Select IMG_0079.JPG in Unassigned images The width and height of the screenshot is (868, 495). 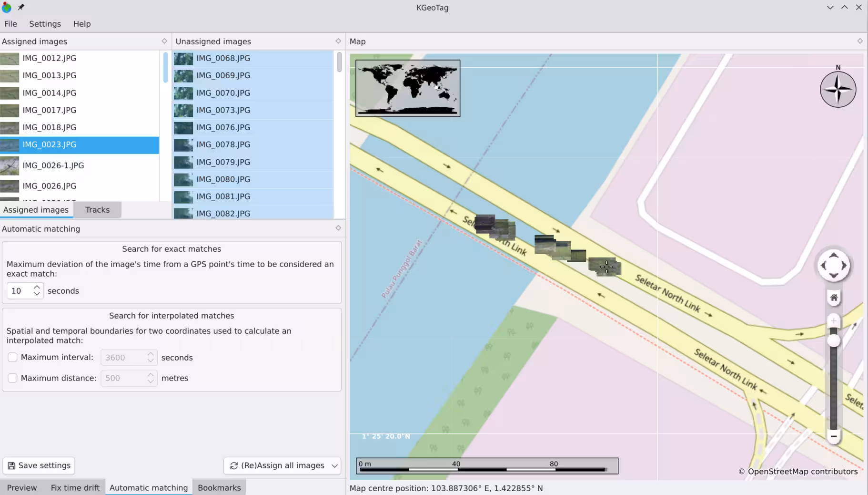(x=253, y=162)
